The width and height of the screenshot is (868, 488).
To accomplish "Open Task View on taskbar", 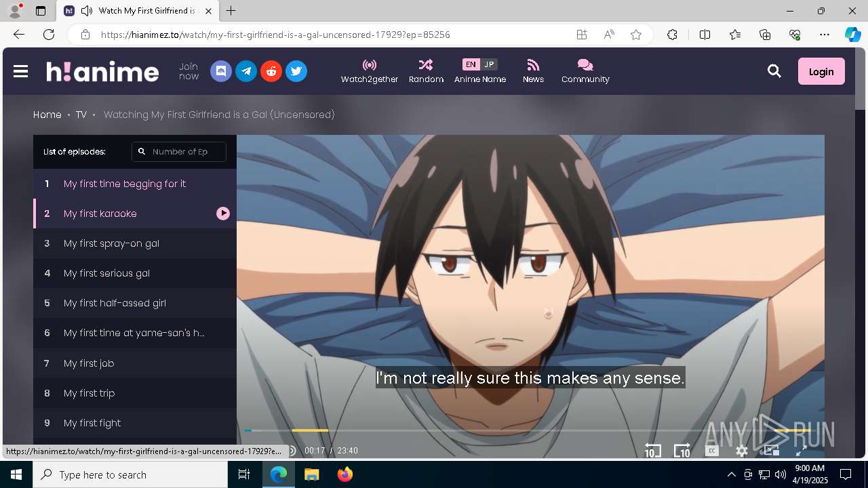I will 244,474.
